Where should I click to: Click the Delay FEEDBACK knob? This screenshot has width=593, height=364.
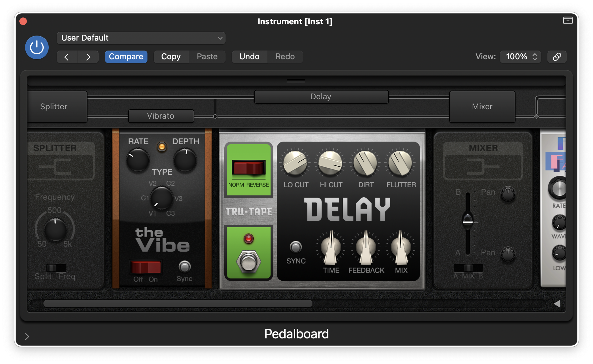(x=366, y=248)
